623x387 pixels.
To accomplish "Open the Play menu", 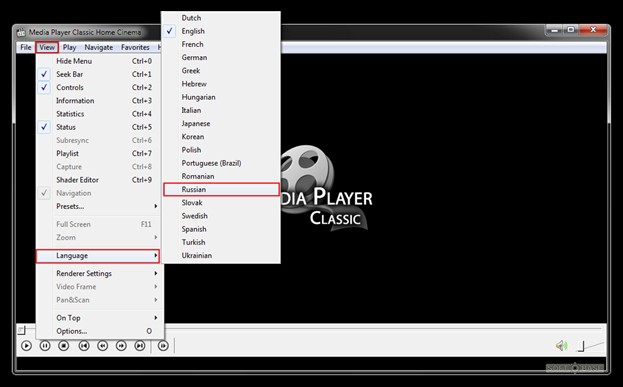I will (x=69, y=47).
